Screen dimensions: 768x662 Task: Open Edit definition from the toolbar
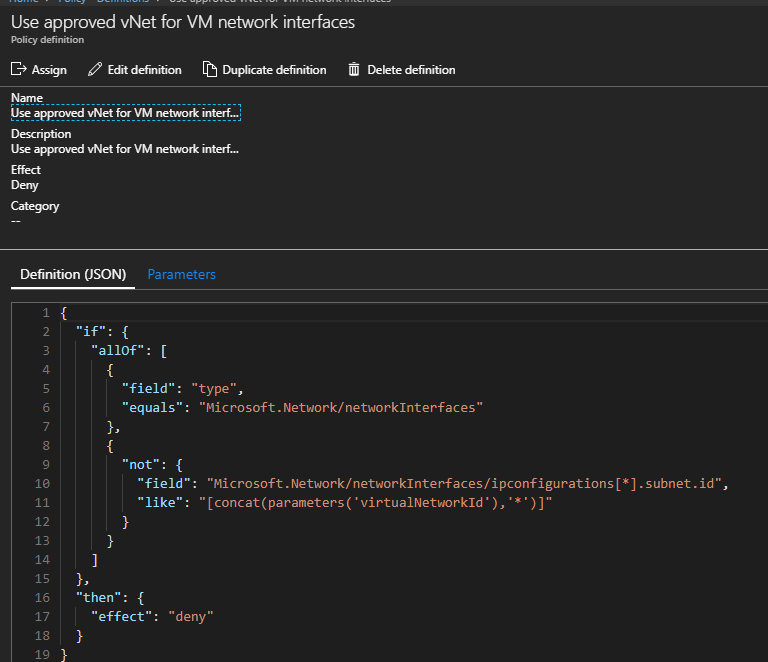[144, 70]
